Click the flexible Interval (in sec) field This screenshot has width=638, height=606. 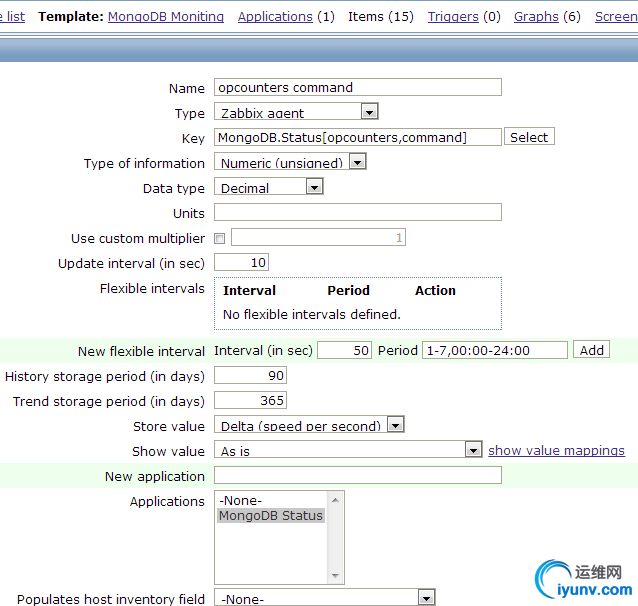(x=344, y=350)
